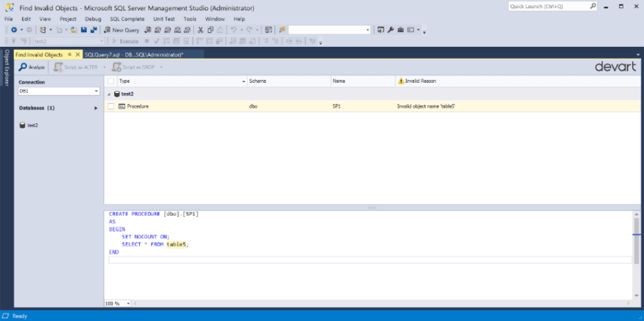Collapse the test2 group in grid

(109, 95)
